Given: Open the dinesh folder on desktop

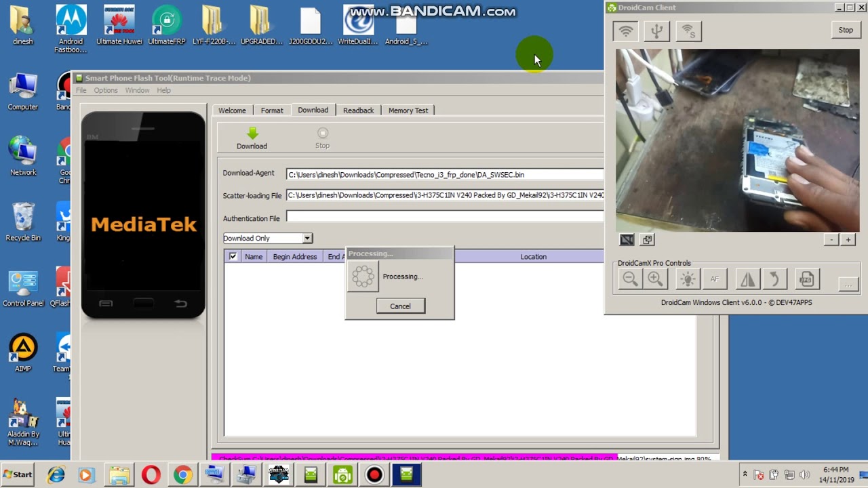Looking at the screenshot, I should pos(22,26).
